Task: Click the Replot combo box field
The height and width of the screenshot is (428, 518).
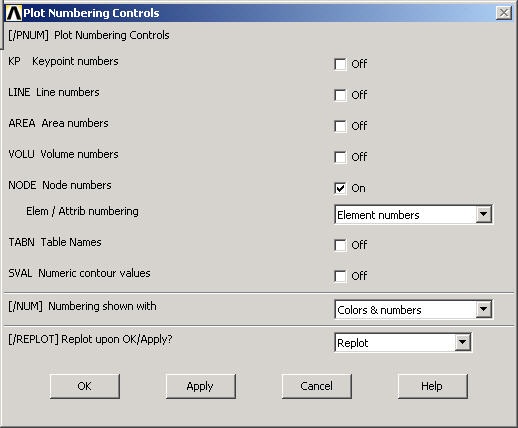Action: [403, 342]
